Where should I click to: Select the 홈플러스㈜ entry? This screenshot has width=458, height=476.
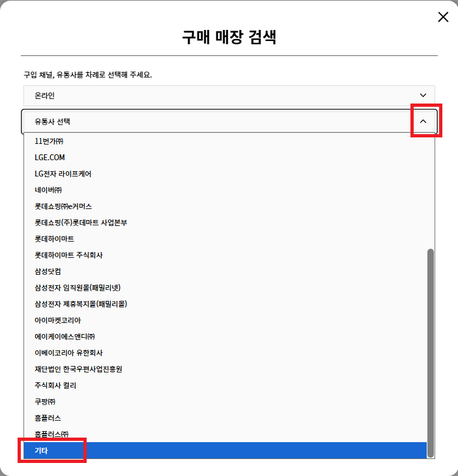pyautogui.click(x=225, y=434)
